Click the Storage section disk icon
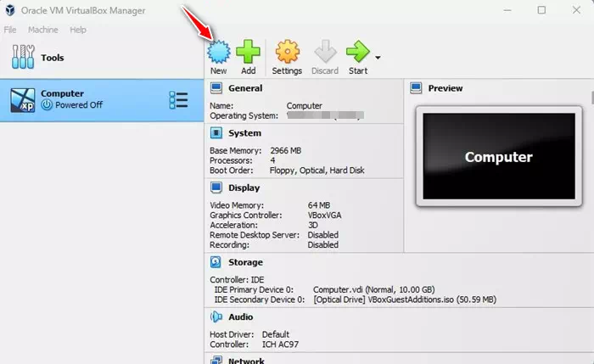594x364 pixels. [x=216, y=262]
